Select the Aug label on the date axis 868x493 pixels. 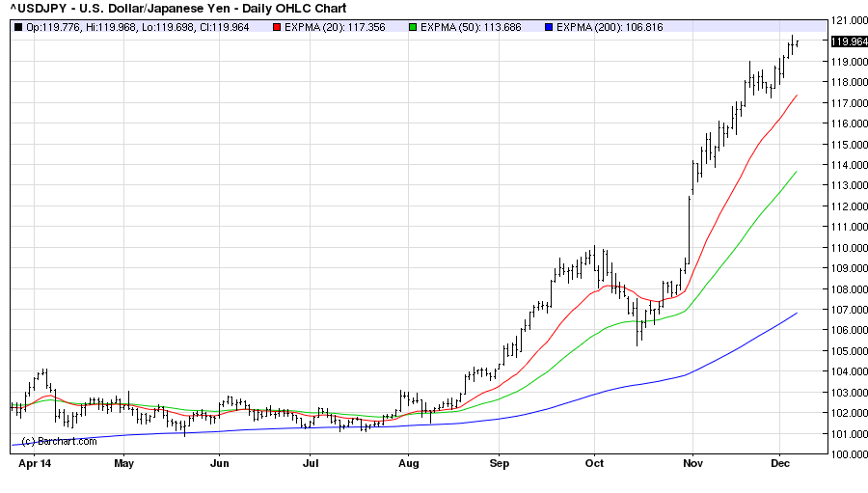click(x=407, y=463)
